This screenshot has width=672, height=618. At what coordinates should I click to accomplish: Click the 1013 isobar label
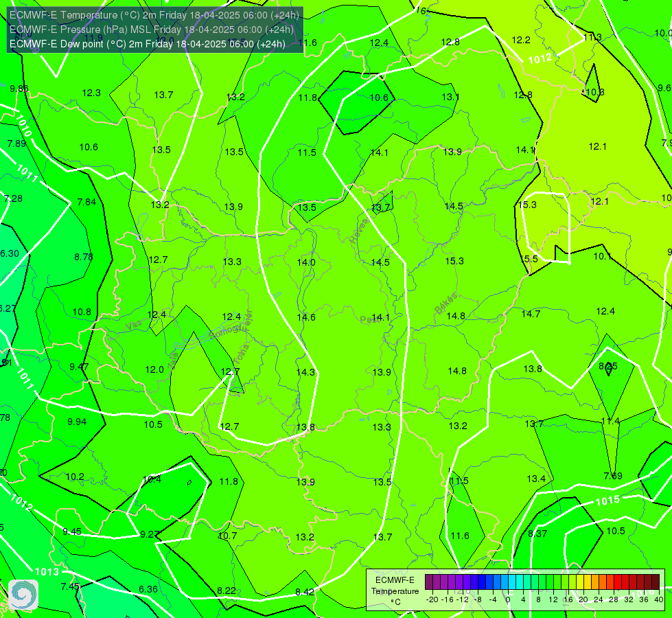pyautogui.click(x=47, y=572)
